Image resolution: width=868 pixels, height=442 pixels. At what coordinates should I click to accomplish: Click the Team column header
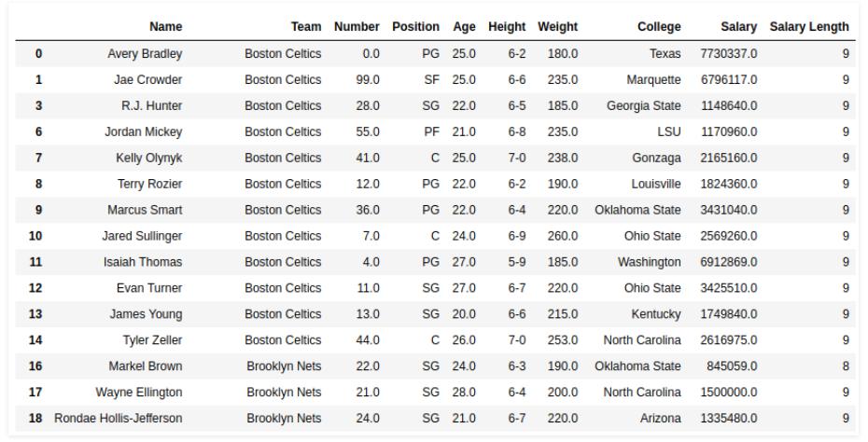(x=305, y=27)
